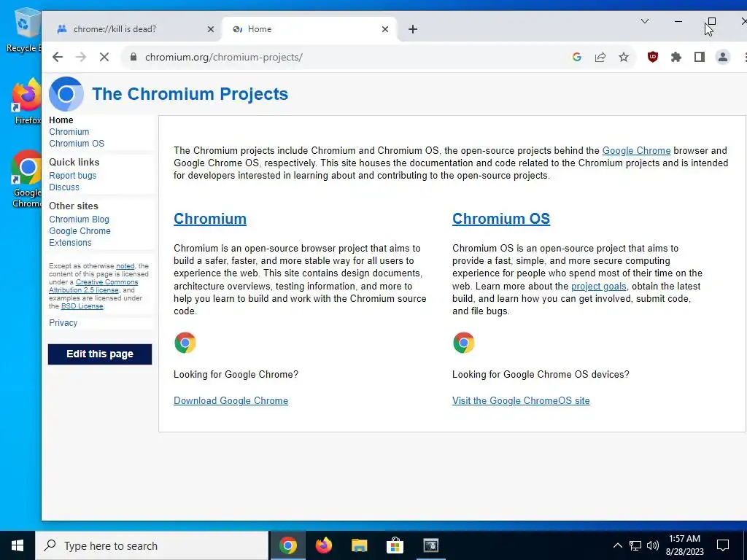Click Download Google Chrome link
The width and height of the screenshot is (747, 560).
tap(231, 400)
